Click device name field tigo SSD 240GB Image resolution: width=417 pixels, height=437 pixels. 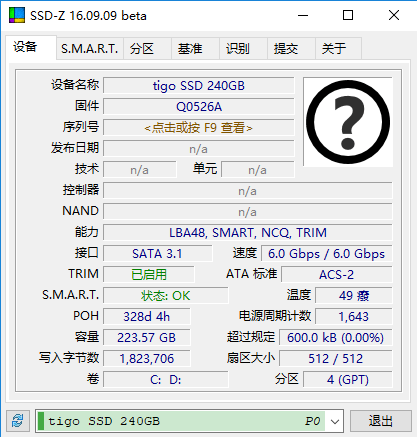point(199,86)
